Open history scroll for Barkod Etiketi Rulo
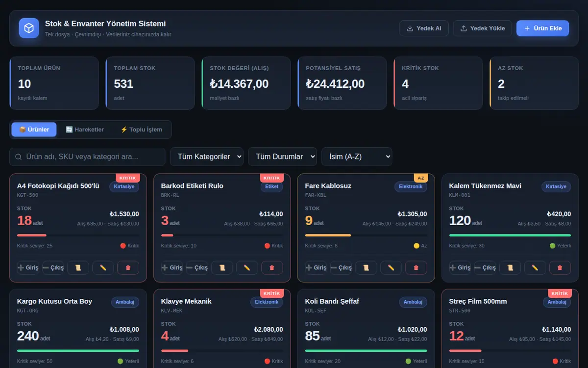This screenshot has width=588, height=368. click(222, 267)
